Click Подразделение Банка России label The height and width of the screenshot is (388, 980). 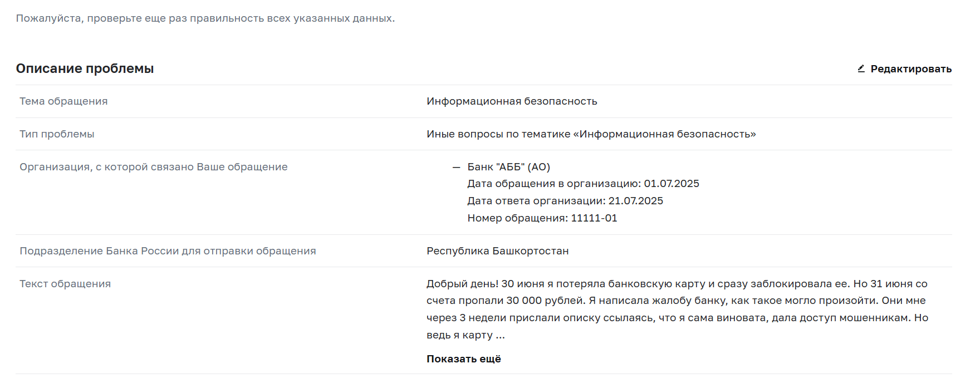(168, 251)
